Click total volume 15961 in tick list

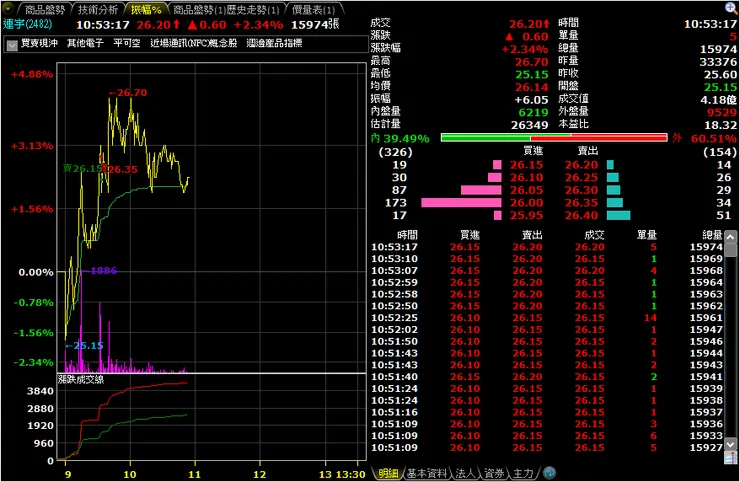pos(706,318)
